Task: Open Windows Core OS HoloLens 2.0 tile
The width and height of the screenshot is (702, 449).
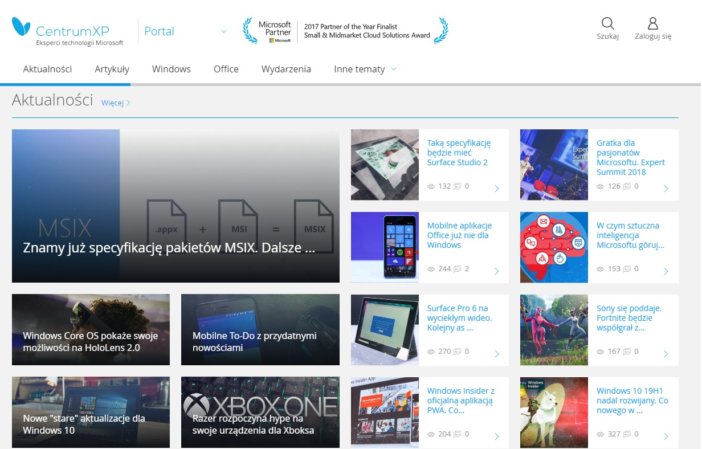Action: tap(91, 329)
